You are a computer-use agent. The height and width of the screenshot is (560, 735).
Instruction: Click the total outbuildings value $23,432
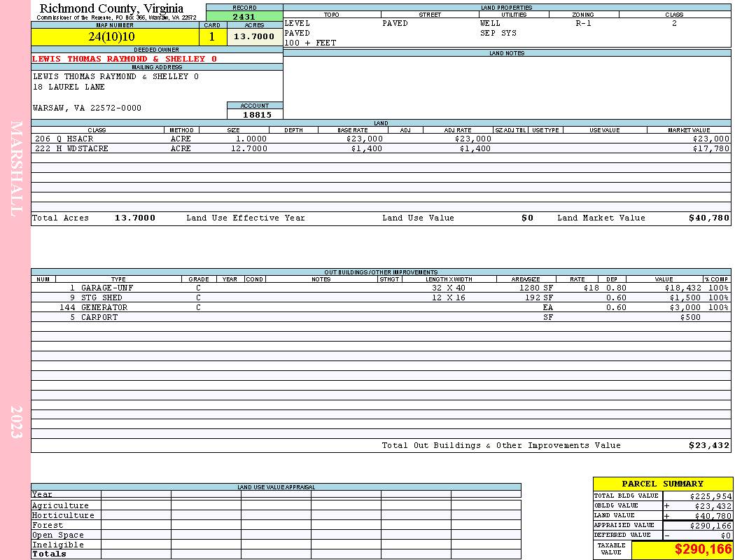708,446
